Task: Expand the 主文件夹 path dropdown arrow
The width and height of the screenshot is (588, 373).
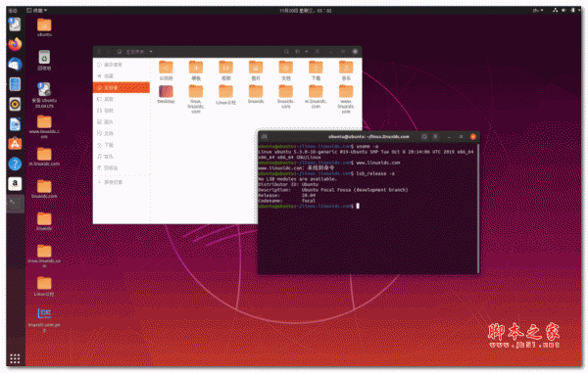Action: [151, 52]
